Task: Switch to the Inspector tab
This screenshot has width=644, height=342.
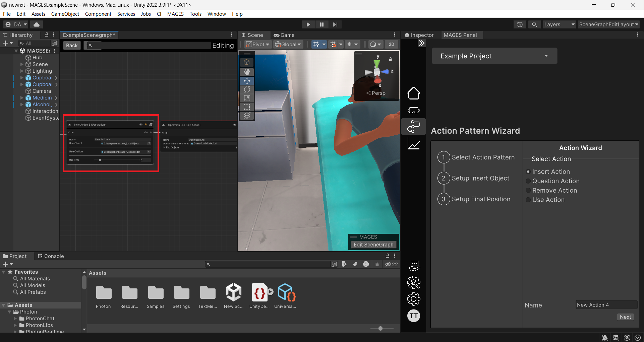Action: tap(419, 35)
